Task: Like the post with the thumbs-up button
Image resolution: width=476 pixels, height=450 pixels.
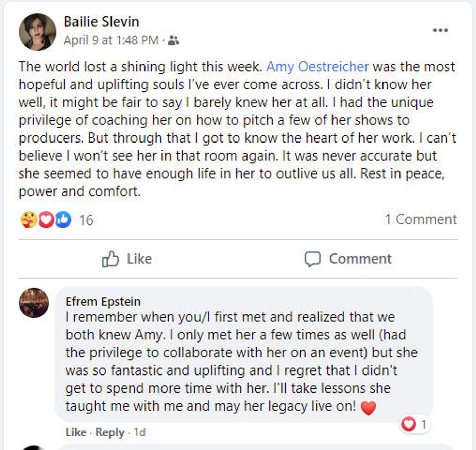Action: coord(127,259)
